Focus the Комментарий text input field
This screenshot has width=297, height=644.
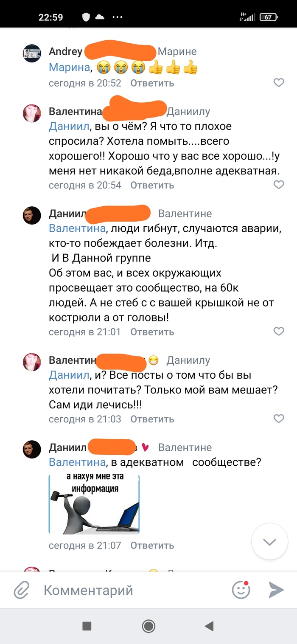(127, 590)
